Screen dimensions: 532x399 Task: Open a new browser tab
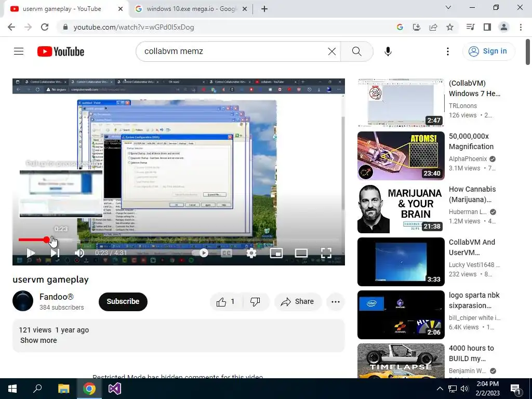(x=264, y=9)
